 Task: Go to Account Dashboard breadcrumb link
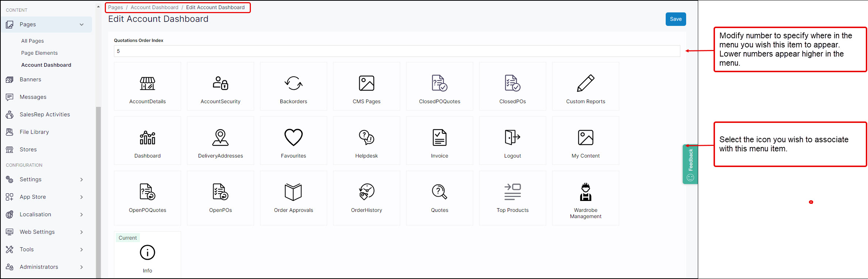pos(154,7)
